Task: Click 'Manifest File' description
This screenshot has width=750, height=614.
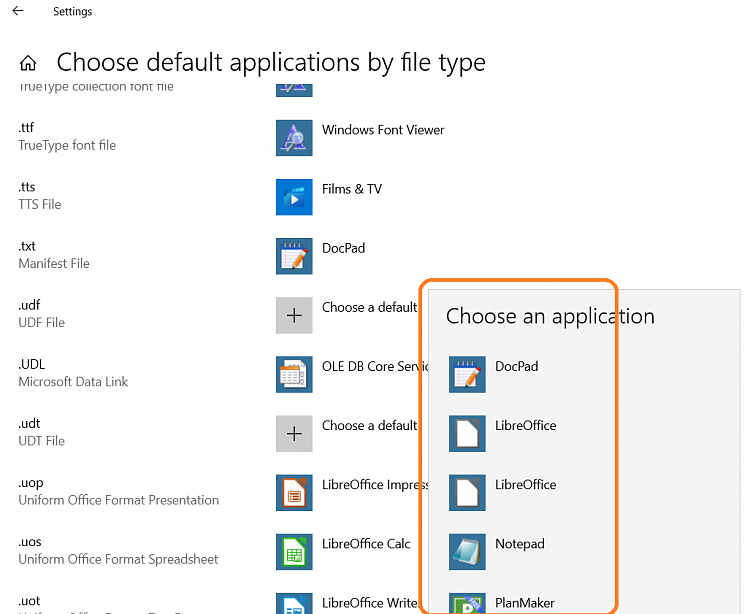Action: [54, 263]
